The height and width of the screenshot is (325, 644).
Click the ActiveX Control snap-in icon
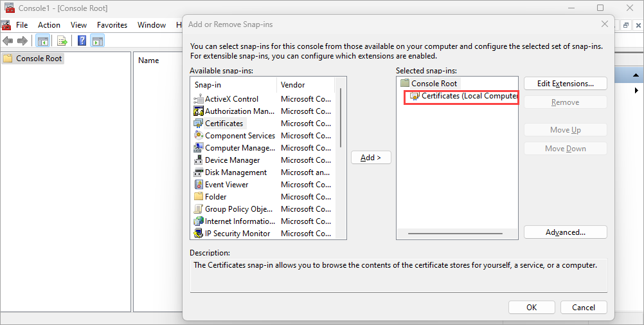[x=199, y=98]
